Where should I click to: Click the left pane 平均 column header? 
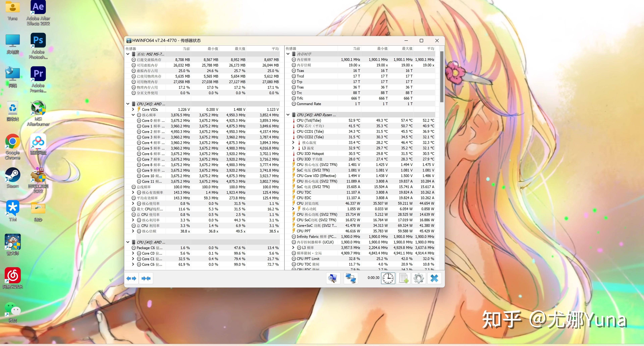(x=263, y=48)
